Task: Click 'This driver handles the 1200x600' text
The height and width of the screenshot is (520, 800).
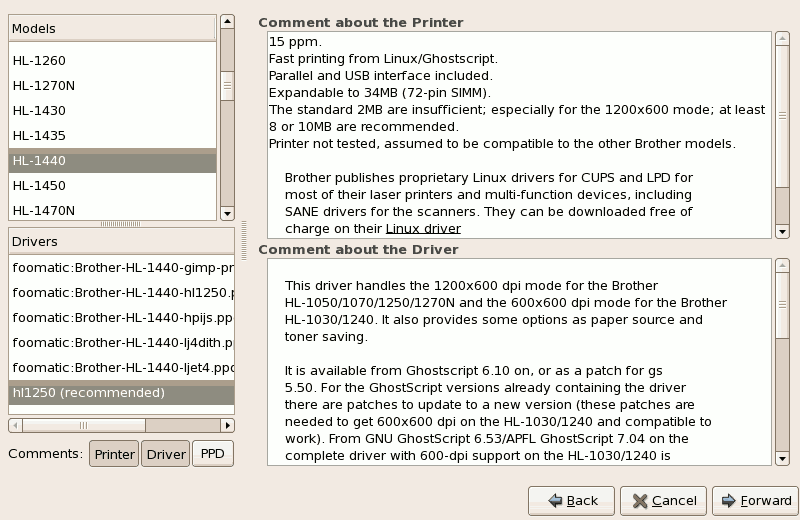Action: tap(471, 285)
